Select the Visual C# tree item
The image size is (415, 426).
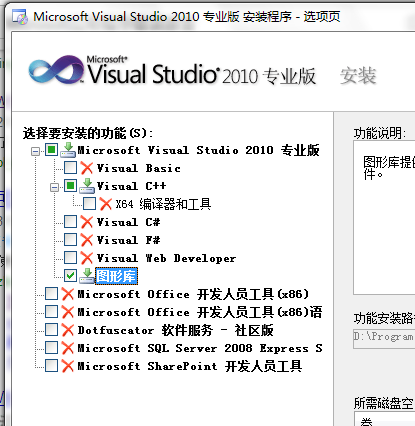[128, 222]
